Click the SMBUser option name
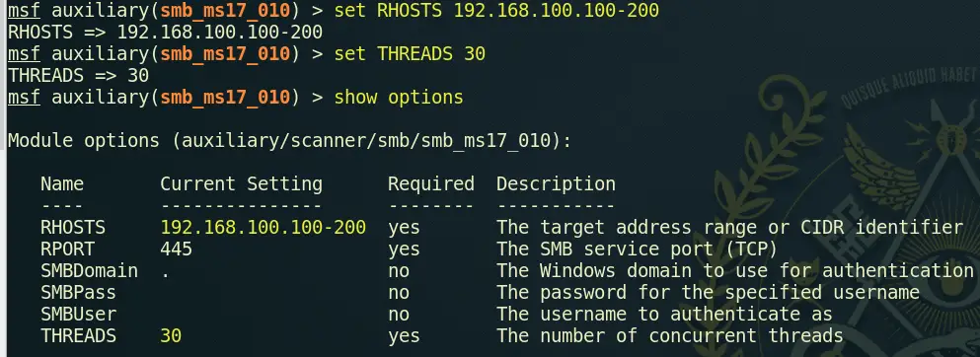This screenshot has width=980, height=357. point(78,314)
